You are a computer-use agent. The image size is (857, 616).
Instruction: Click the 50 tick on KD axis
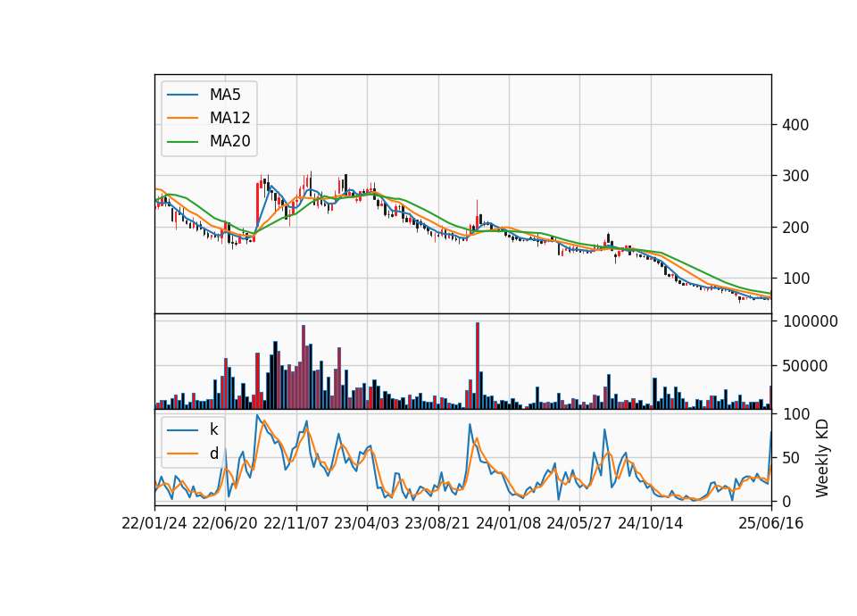pos(791,458)
